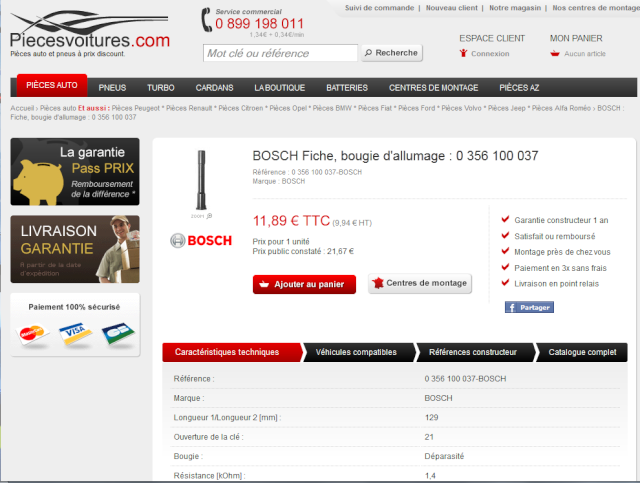Click the red basket icon under Mon Panier
Screen dimensions: 640x483
click(x=555, y=53)
